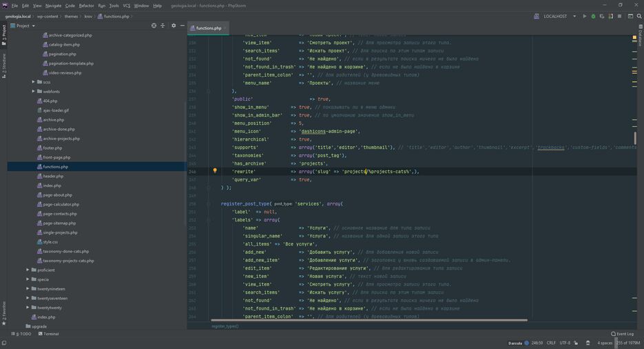Select 404.php in project tree
The height and width of the screenshot is (349, 644).
point(50,101)
